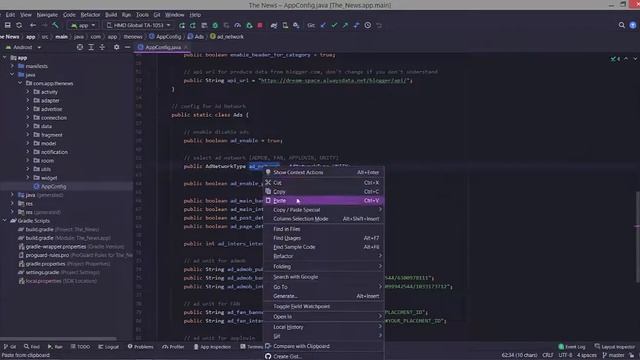This screenshot has width=640, height=360.
Task: Select Column Selection Mode
Action: [323, 219]
